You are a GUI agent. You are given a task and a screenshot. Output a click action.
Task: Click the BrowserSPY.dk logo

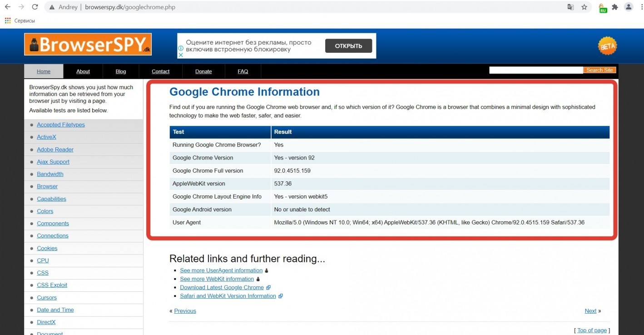pyautogui.click(x=88, y=44)
